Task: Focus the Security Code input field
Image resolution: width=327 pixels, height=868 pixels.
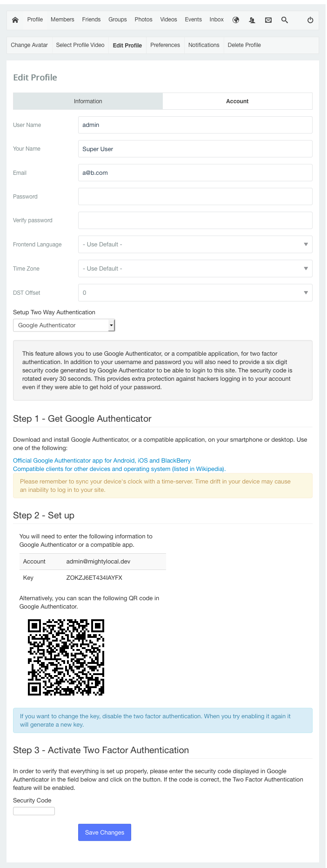Action: [x=34, y=811]
